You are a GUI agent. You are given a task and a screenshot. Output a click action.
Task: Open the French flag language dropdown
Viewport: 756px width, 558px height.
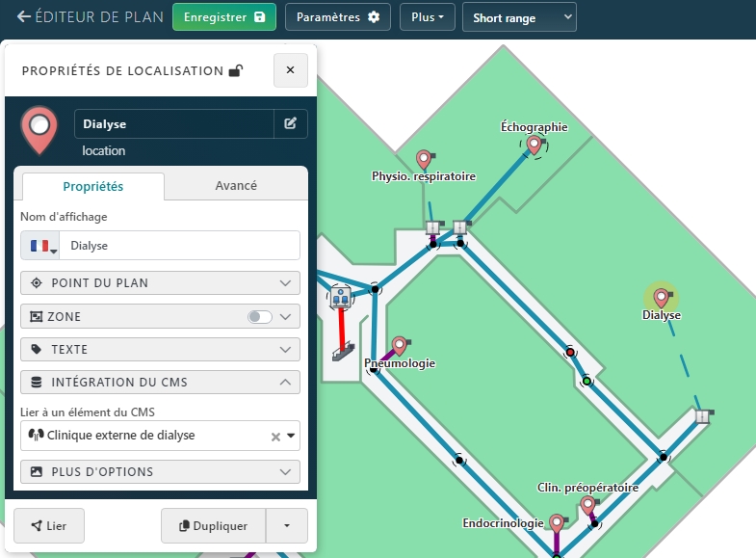point(40,246)
